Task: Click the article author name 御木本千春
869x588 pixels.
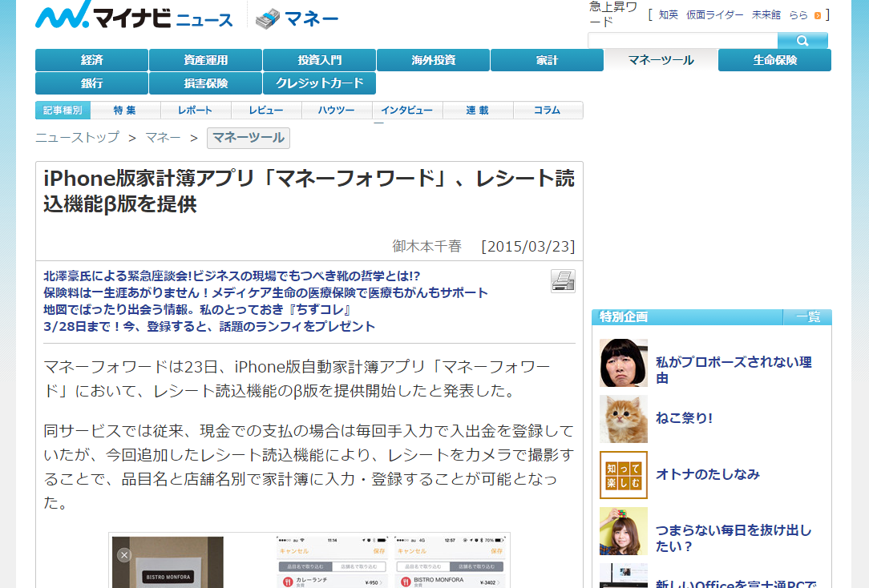Action: click(426, 247)
